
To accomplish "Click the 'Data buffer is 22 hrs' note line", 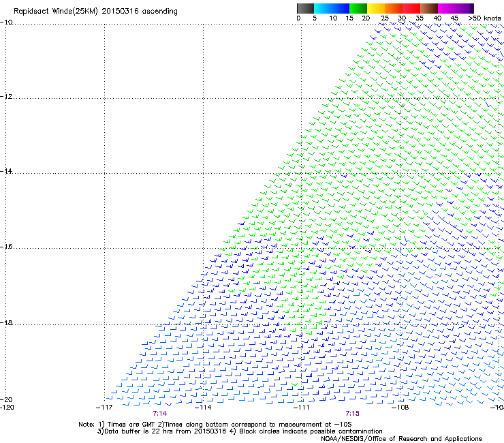I will pos(240,431).
